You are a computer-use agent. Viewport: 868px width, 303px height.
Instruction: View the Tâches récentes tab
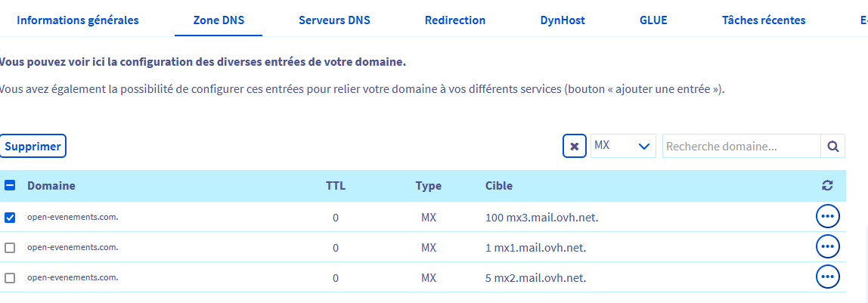tap(764, 20)
